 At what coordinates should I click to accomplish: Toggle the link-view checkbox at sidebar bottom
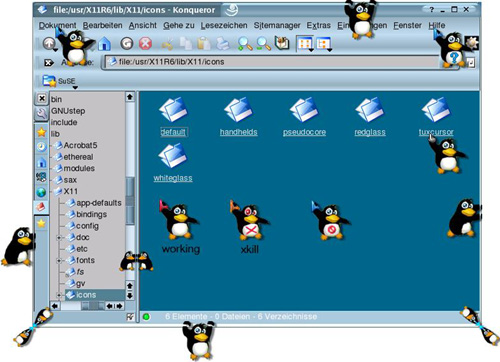[130, 317]
